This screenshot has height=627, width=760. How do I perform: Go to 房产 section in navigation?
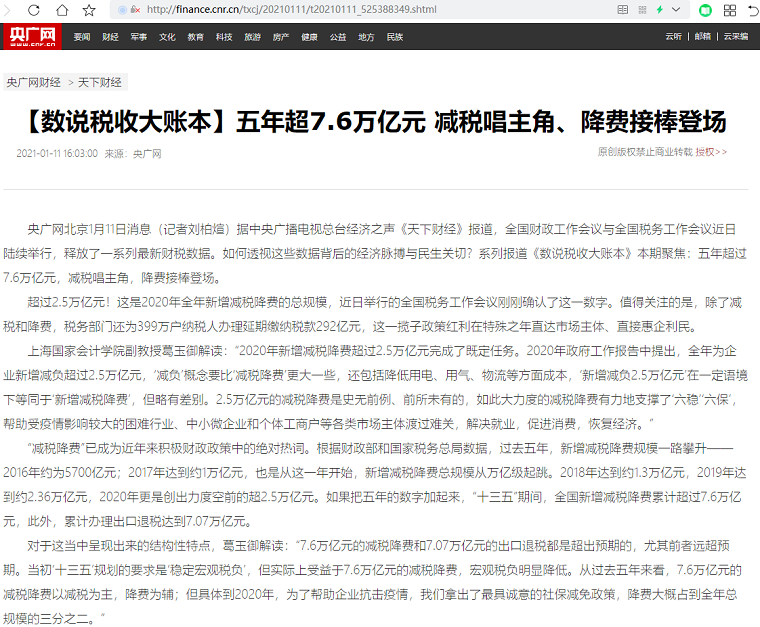[x=281, y=37]
